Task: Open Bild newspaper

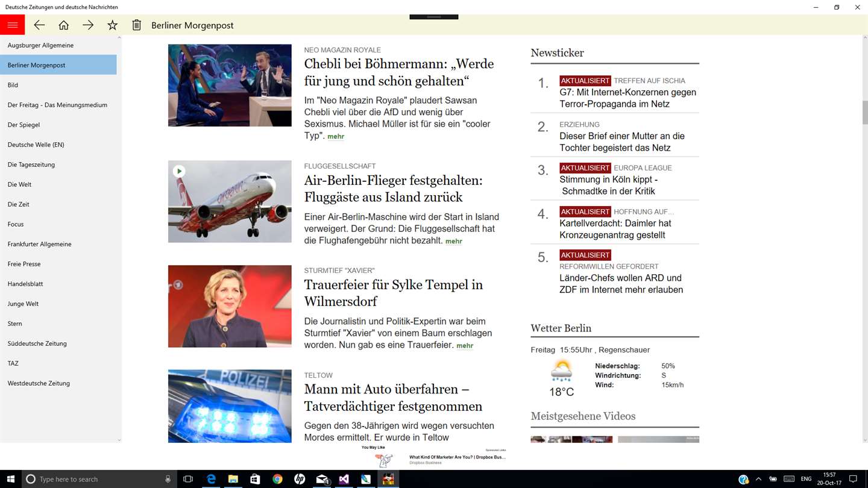Action: 58,85
